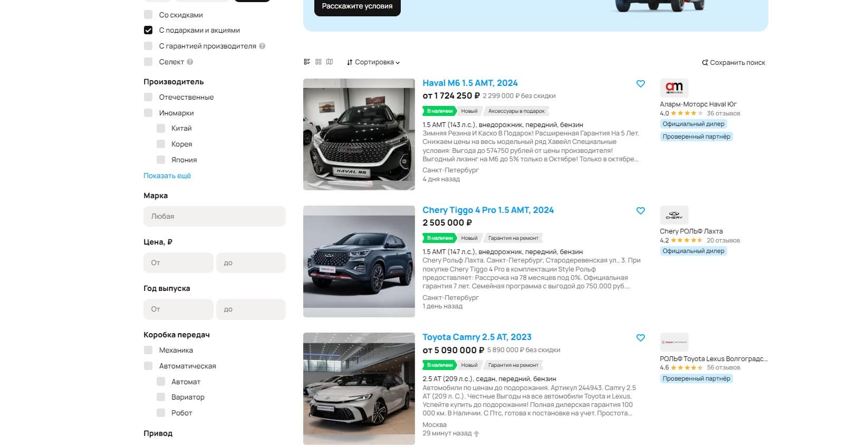Uncheck 'С подарками и акциями' filter
Image resolution: width=868 pixels, height=447 pixels.
point(148,31)
